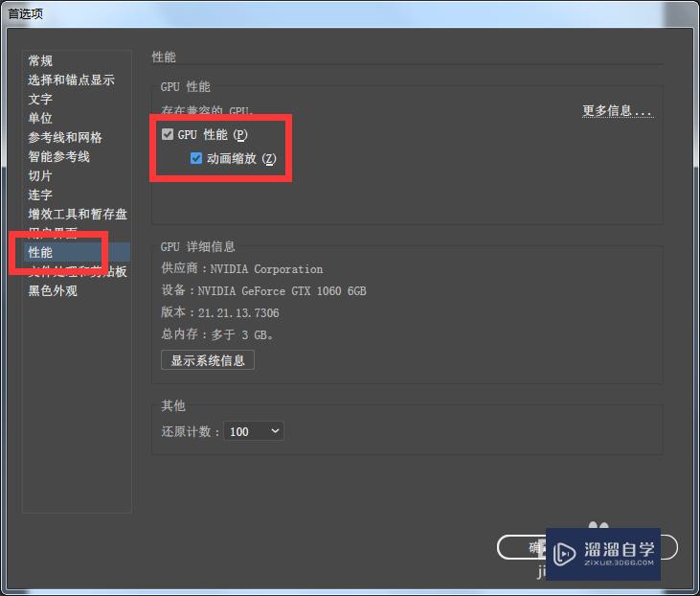Viewport: 700px width, 596px height.
Task: Click the 更多信息 link
Action: (618, 110)
